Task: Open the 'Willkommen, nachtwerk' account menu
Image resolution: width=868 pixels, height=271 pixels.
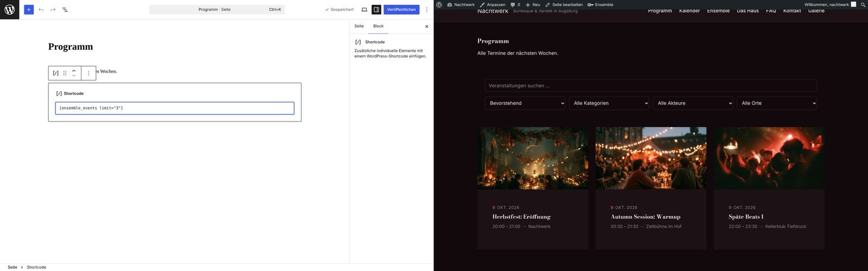Action: pos(830,4)
